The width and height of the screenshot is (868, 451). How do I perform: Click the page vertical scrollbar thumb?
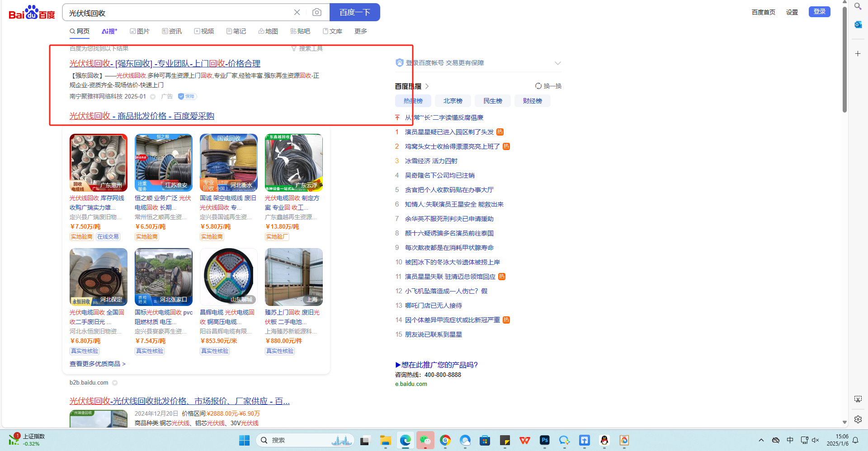tap(844, 59)
